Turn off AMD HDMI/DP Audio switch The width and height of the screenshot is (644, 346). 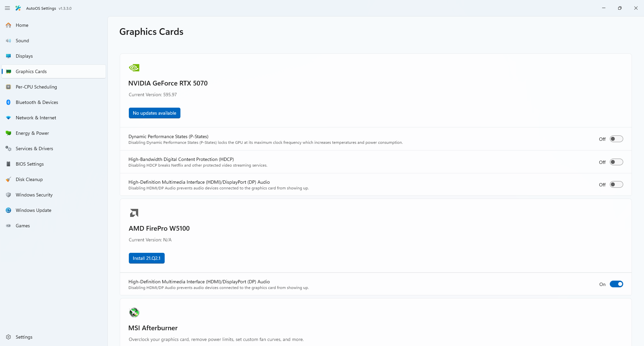616,284
